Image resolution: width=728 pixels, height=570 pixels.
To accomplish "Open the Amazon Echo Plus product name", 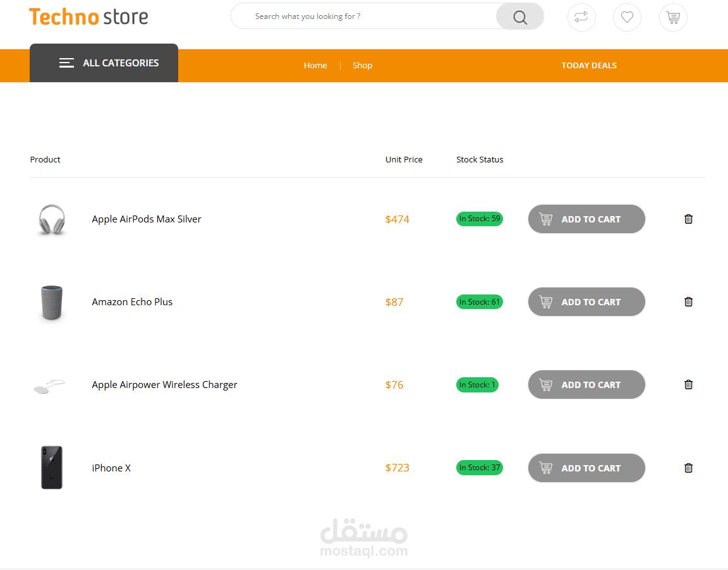I will click(x=132, y=301).
